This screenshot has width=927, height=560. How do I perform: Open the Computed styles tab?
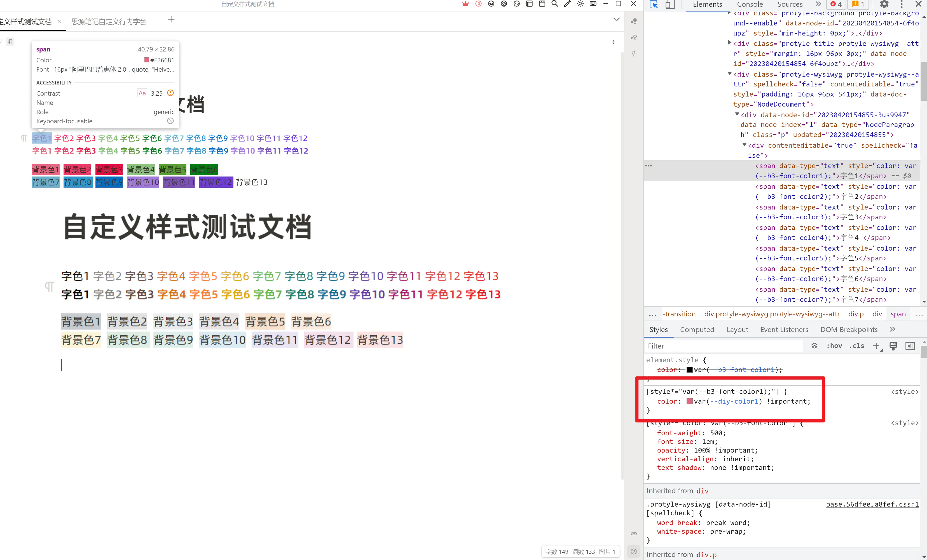click(x=697, y=330)
